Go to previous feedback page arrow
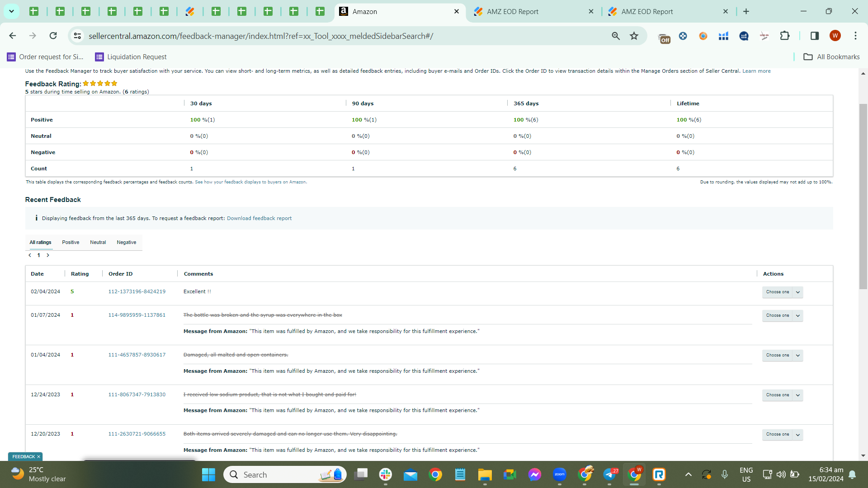The width and height of the screenshot is (868, 488). pos(30,255)
